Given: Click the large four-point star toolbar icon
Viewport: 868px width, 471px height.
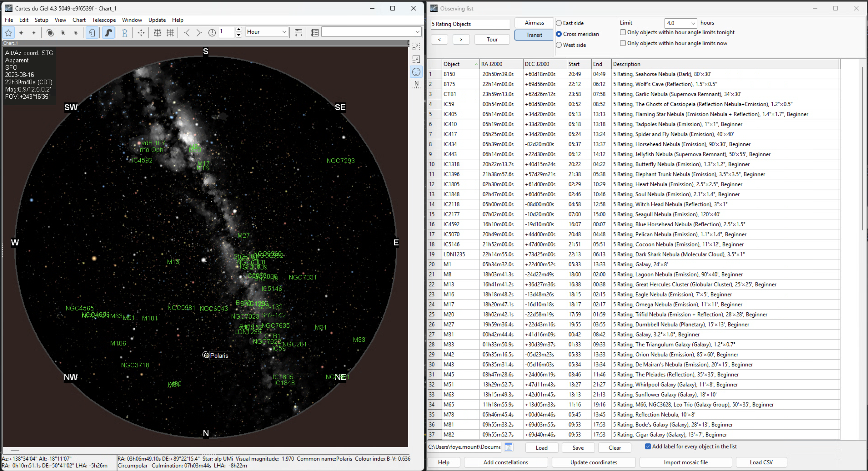Looking at the screenshot, I should [x=21, y=33].
